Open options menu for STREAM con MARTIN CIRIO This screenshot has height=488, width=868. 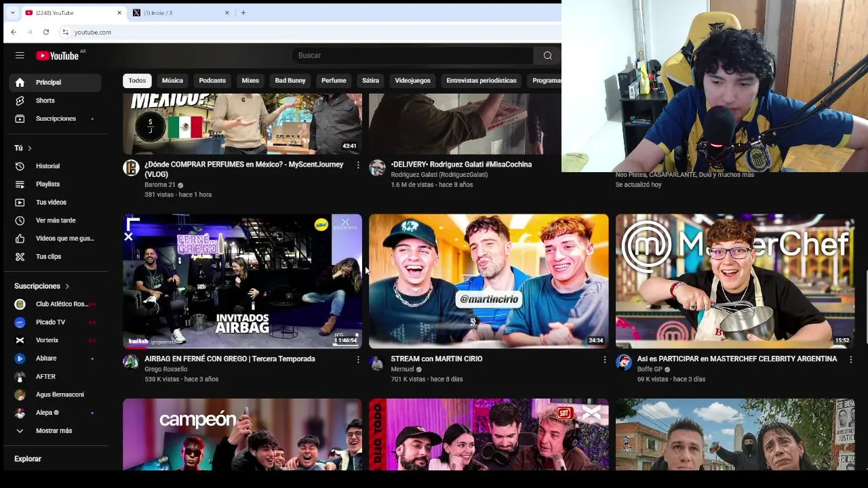[604, 360]
